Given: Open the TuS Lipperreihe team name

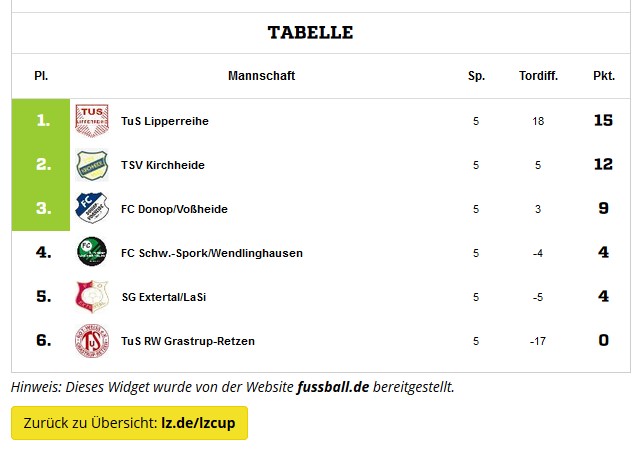Looking at the screenshot, I should coord(165,121).
